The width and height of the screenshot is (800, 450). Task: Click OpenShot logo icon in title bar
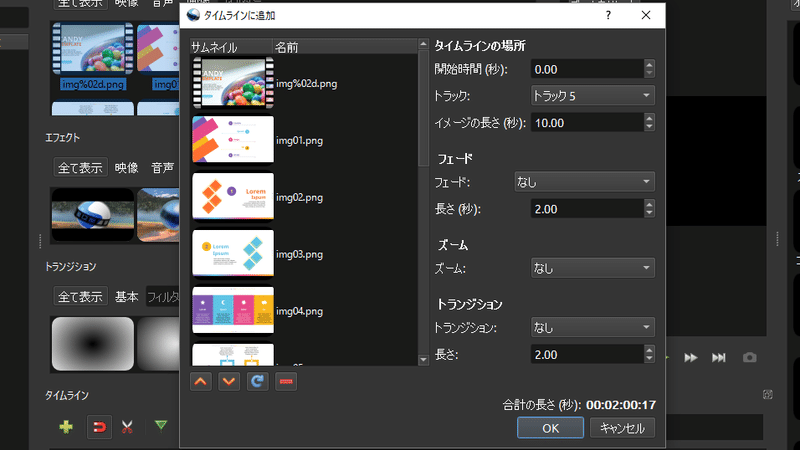193,15
